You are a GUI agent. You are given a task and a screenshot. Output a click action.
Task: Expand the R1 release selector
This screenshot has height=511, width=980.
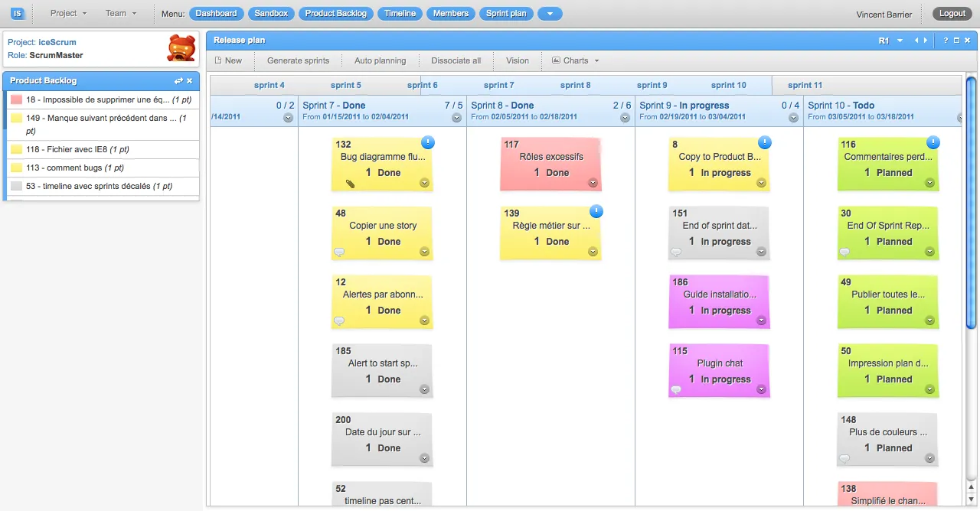point(900,41)
